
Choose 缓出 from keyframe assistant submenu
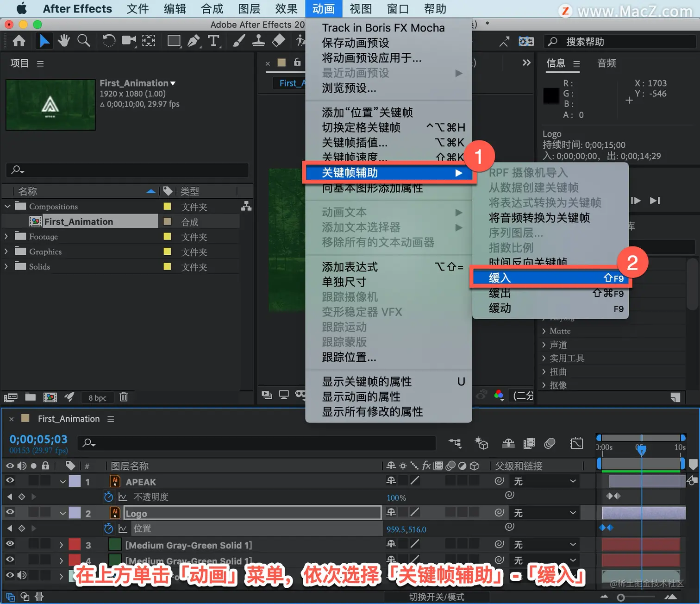pyautogui.click(x=550, y=293)
